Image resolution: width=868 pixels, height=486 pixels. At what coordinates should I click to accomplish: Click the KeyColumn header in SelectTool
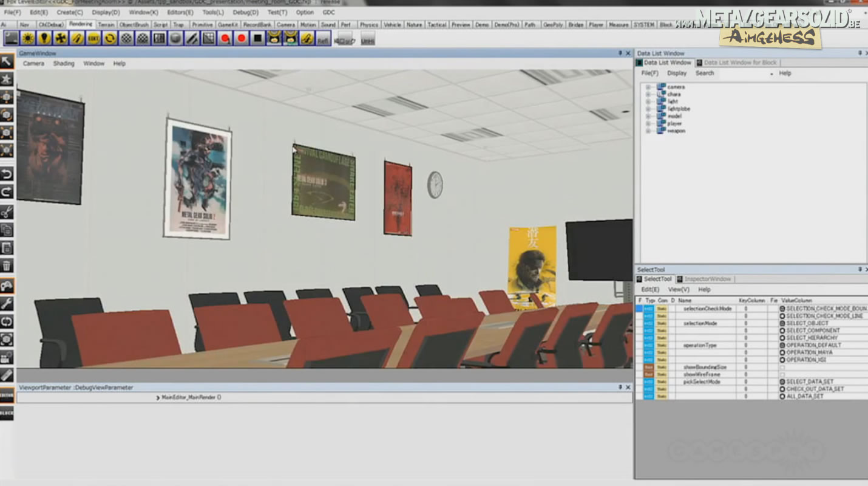pos(752,300)
